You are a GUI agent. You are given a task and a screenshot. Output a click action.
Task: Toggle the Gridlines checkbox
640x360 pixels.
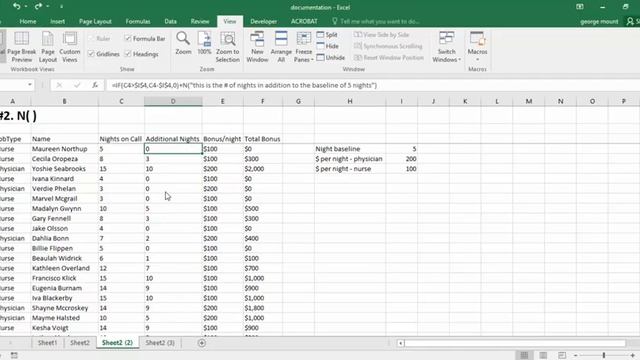[x=91, y=53]
